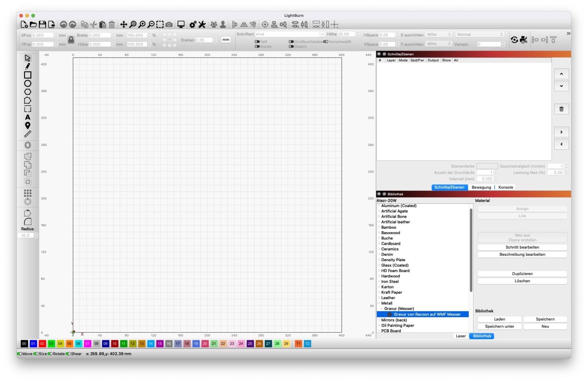
Task: Enable the Rotate toggle in status bar
Action: pyautogui.click(x=50, y=354)
